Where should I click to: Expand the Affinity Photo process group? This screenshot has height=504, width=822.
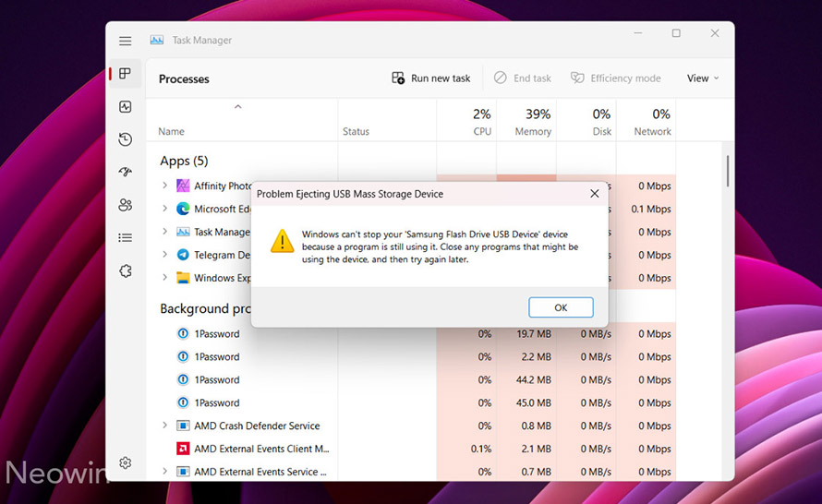[164, 186]
